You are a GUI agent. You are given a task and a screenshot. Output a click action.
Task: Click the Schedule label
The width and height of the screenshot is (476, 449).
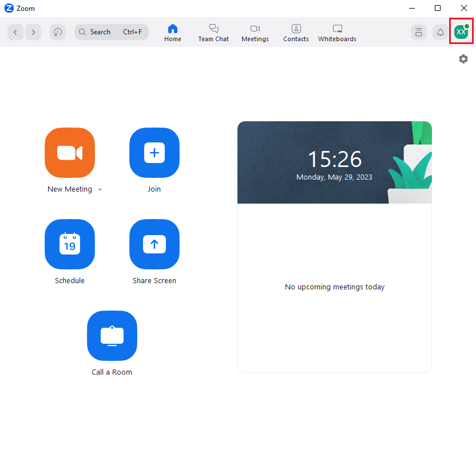point(70,280)
